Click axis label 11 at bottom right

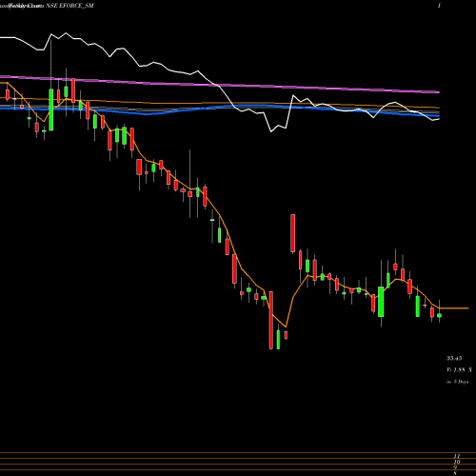point(457,456)
